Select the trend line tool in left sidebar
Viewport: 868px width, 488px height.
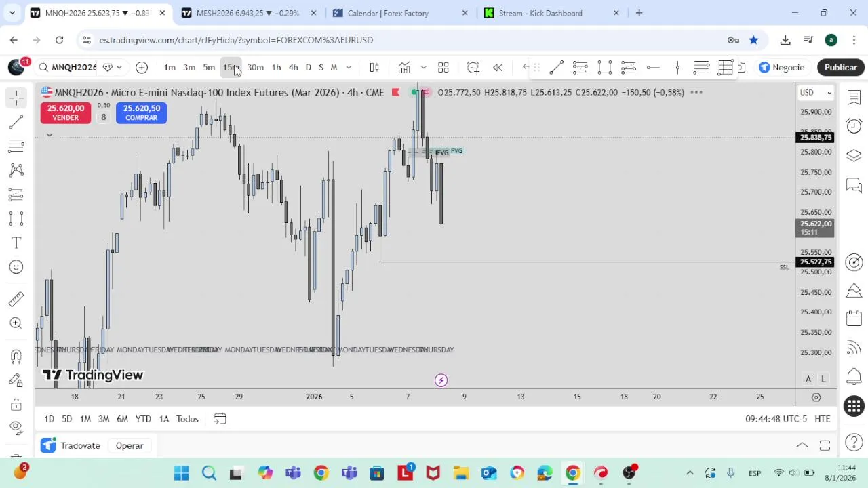click(16, 122)
